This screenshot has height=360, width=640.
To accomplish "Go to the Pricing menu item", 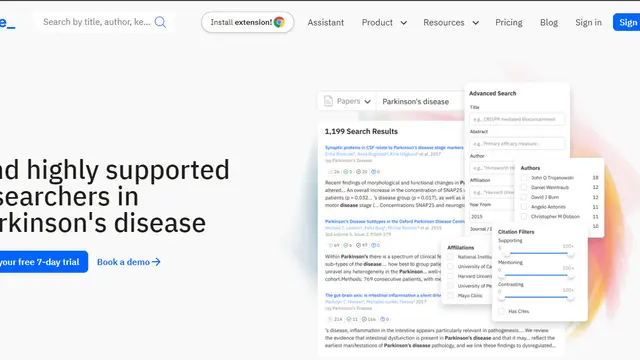I will coord(509,22).
